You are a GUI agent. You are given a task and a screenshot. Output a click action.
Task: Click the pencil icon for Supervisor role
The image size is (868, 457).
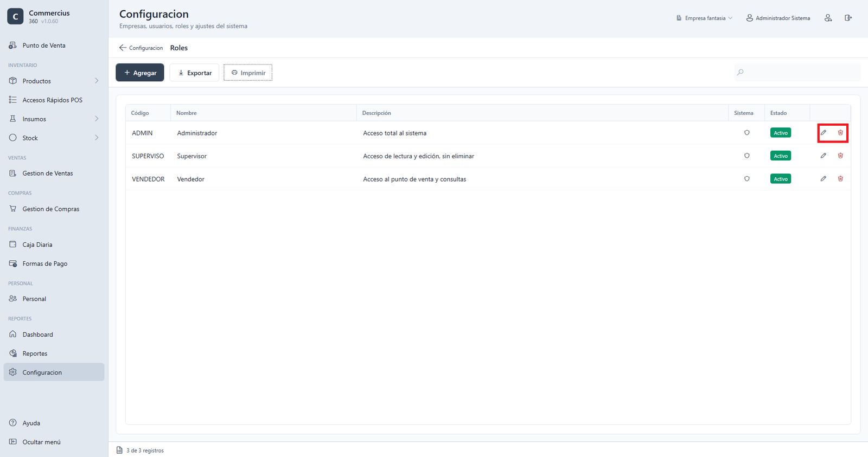coord(824,156)
